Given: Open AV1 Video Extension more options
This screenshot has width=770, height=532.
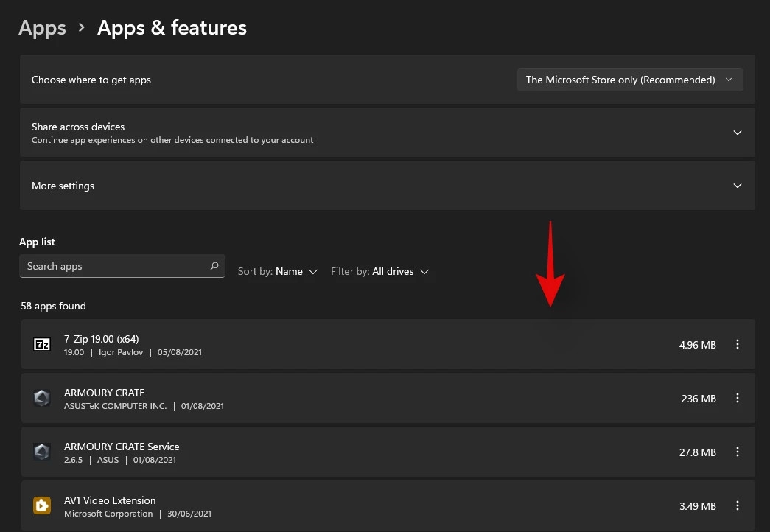Looking at the screenshot, I should point(737,505).
